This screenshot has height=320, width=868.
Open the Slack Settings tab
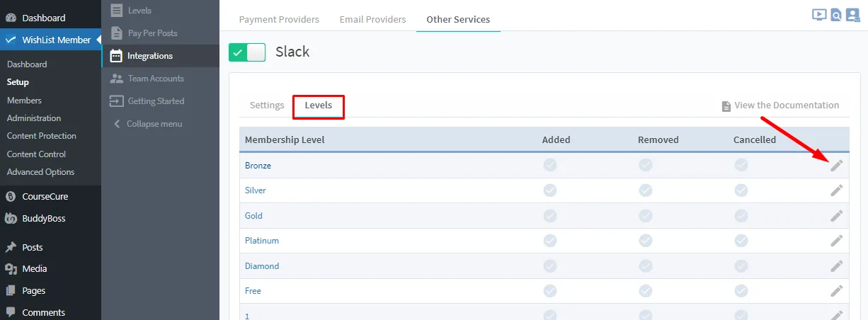pyautogui.click(x=267, y=105)
